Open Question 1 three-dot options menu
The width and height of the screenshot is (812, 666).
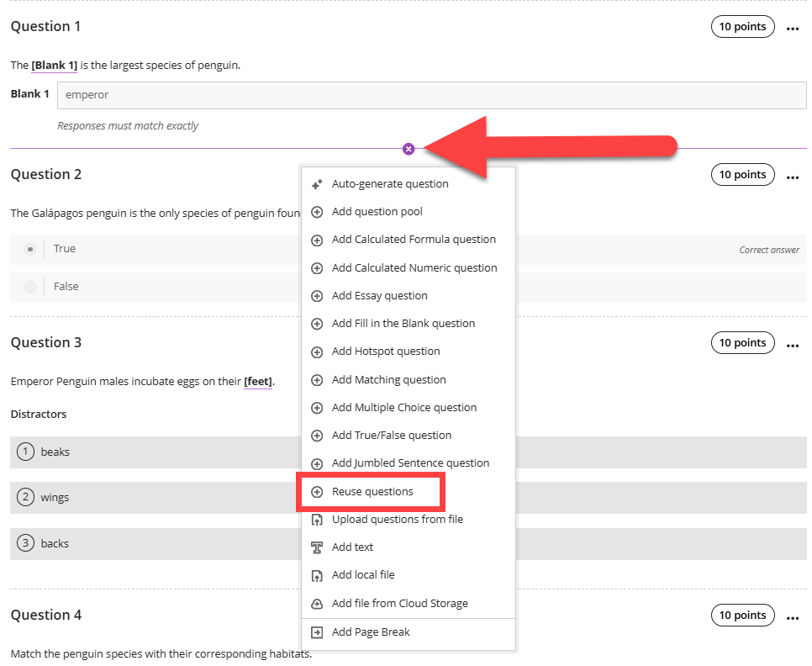[x=793, y=29]
